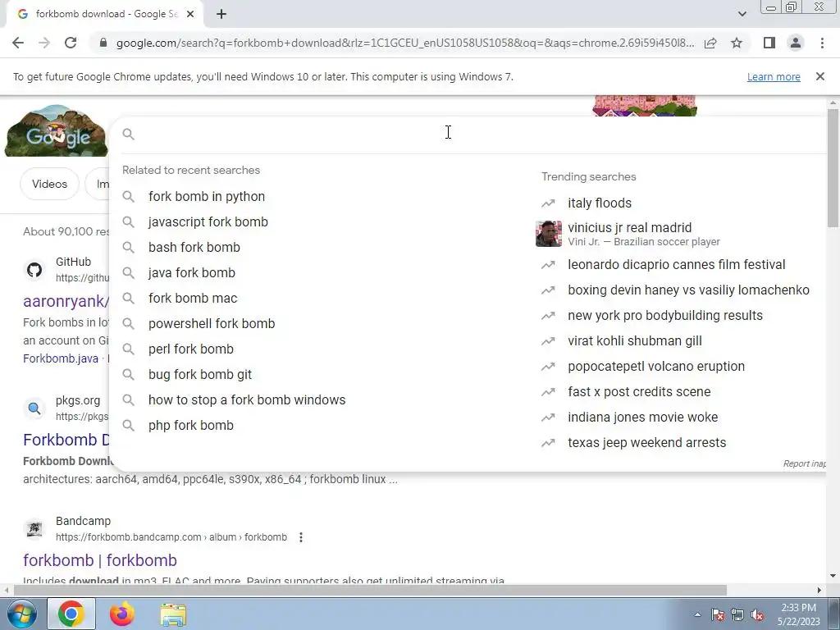The height and width of the screenshot is (630, 840).
Task: Open forkbomb | forkbomb Bandcamp result
Action: tap(99, 560)
